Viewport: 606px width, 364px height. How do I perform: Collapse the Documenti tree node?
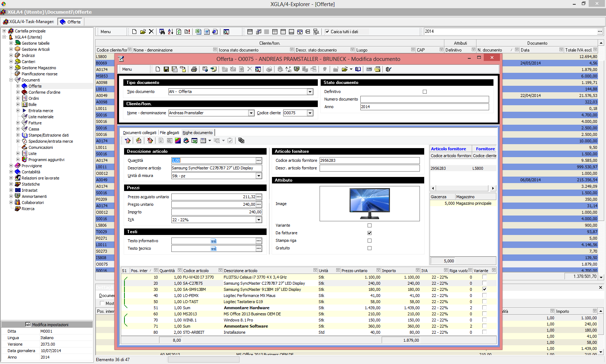(11, 80)
